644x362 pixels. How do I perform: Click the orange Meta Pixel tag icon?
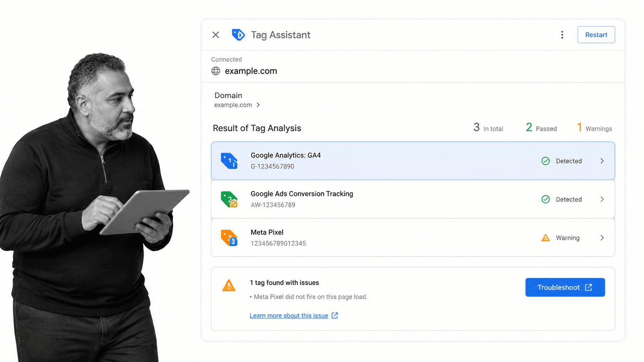[x=229, y=238]
